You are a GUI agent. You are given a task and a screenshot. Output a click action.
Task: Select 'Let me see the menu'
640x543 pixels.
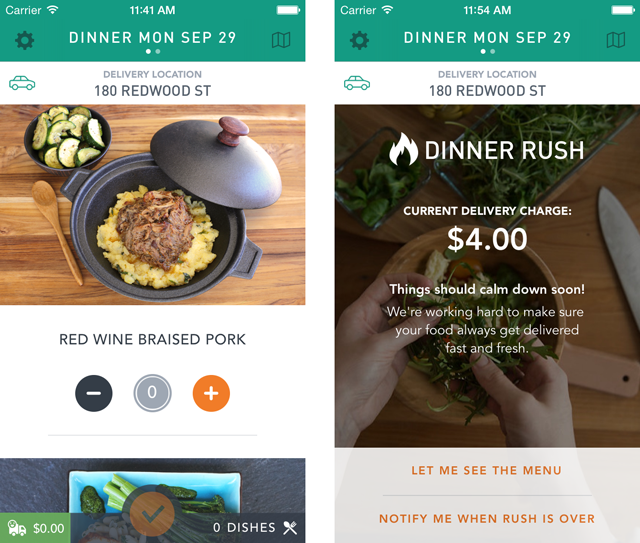click(487, 470)
